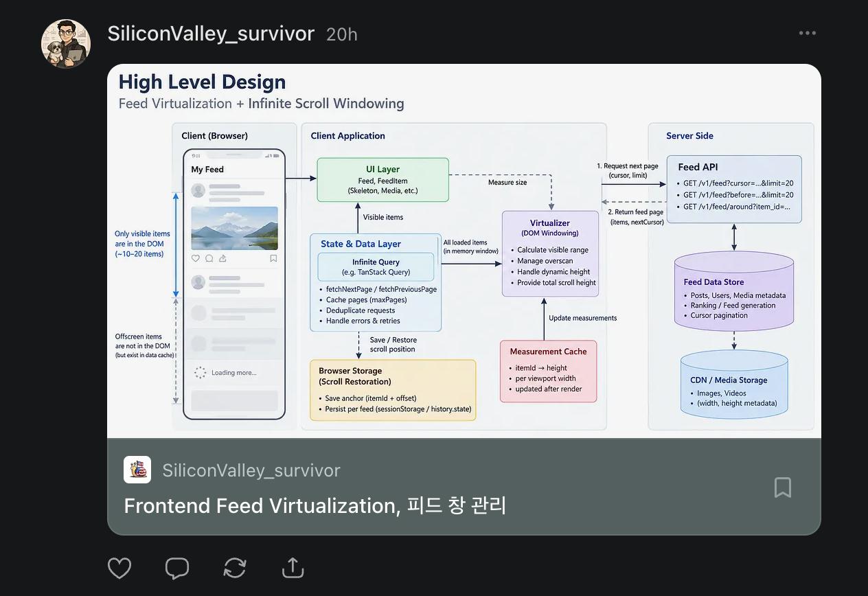Click the State & Data Layer heading
Image resolution: width=868 pixels, height=596 pixels.
coord(361,244)
